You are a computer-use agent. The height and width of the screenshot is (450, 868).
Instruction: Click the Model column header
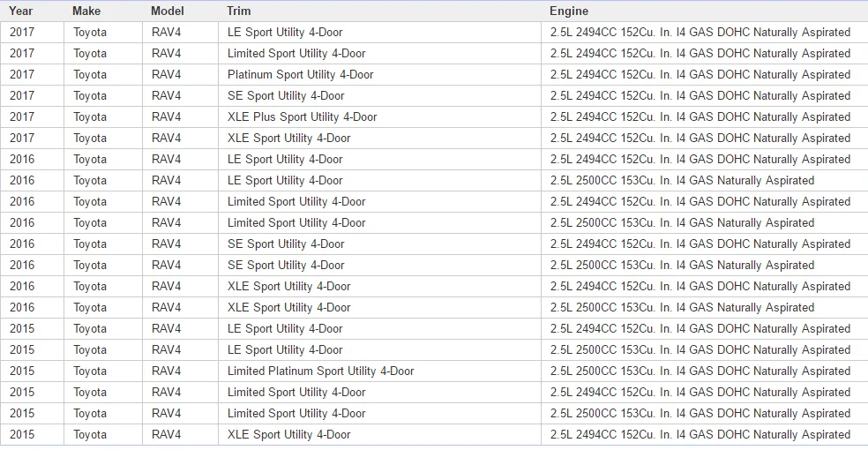[168, 11]
